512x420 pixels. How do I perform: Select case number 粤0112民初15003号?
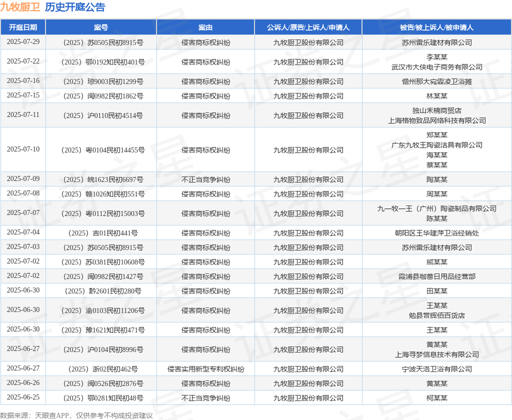(x=103, y=213)
